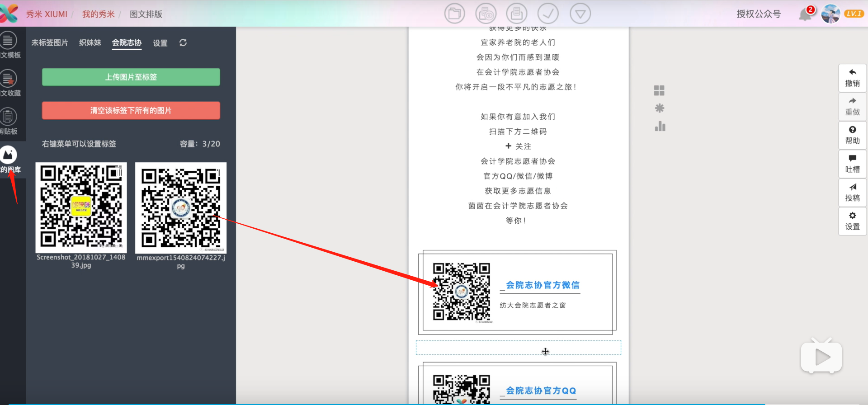Image resolution: width=868 pixels, height=405 pixels.
Task: Click the text 宜家养老院的老人们
Action: pos(518,42)
